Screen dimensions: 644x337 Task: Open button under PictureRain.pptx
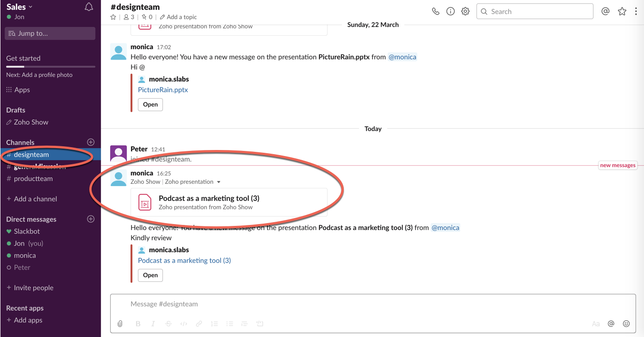pyautogui.click(x=150, y=105)
